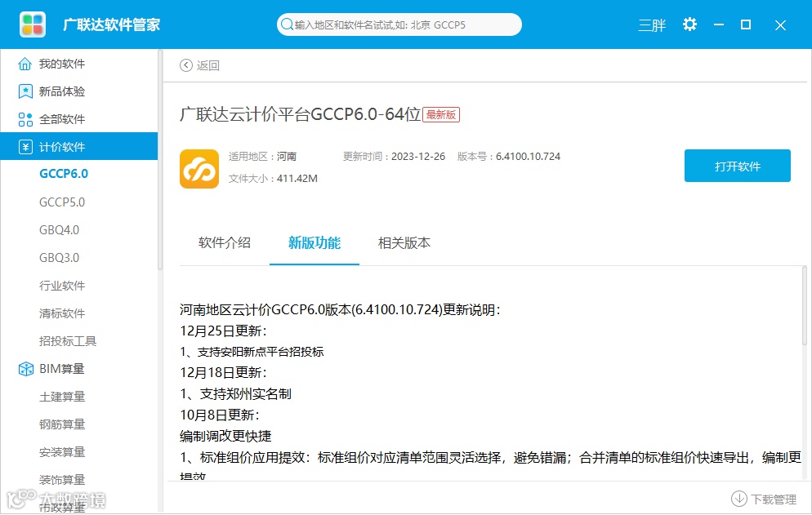Click file size 411.42M
812x515 pixels.
pos(297,179)
